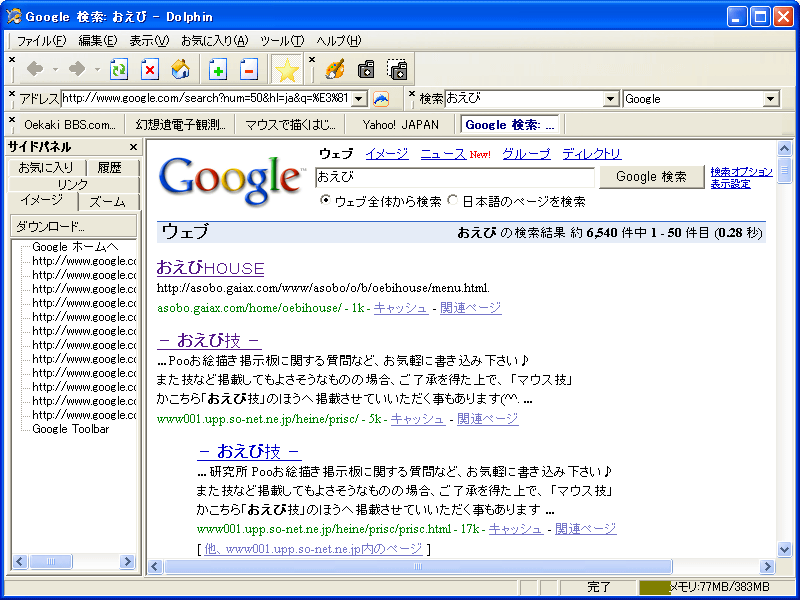Show the お気に入り side panel tab
800x600 pixels.
point(46,167)
